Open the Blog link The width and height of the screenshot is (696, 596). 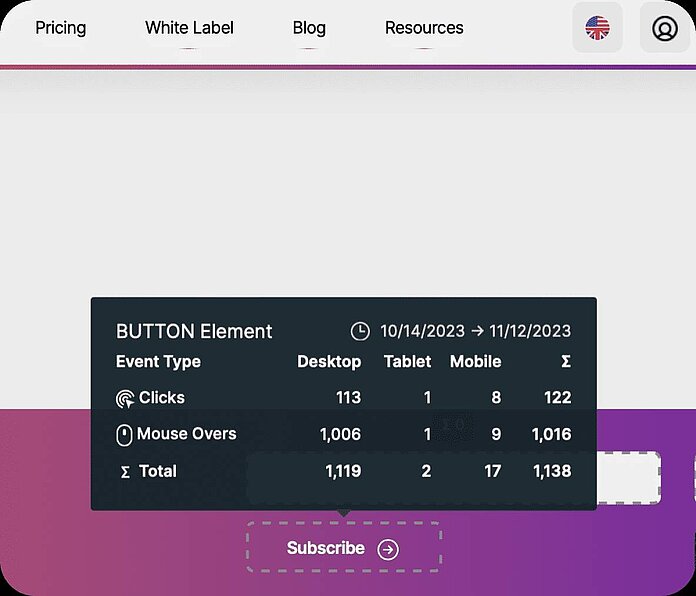pyautogui.click(x=309, y=28)
